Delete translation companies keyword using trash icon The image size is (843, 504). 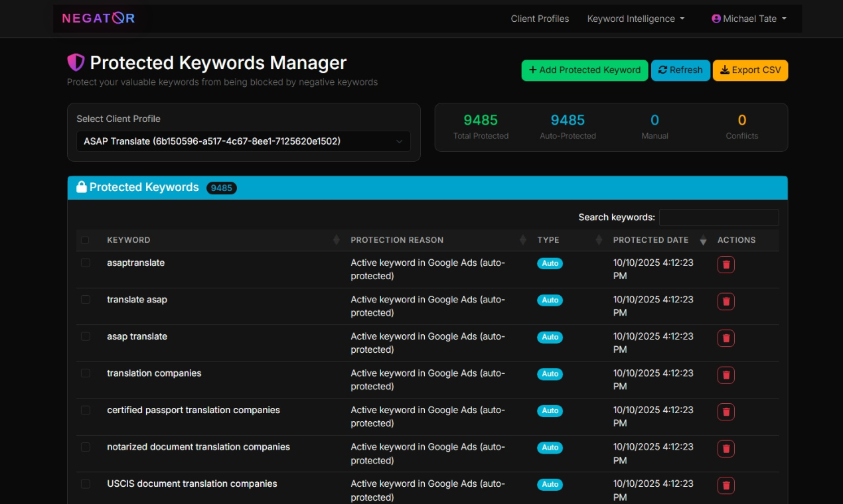726,375
